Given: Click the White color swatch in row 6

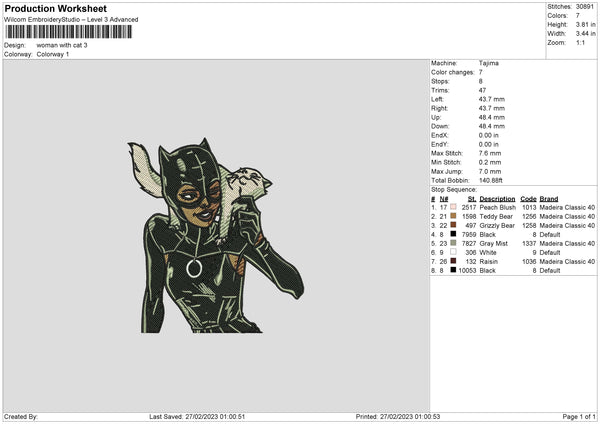Looking at the screenshot, I should 453,252.
